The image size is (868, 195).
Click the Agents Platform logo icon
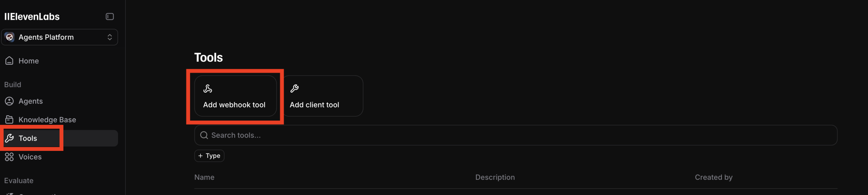[x=9, y=37]
